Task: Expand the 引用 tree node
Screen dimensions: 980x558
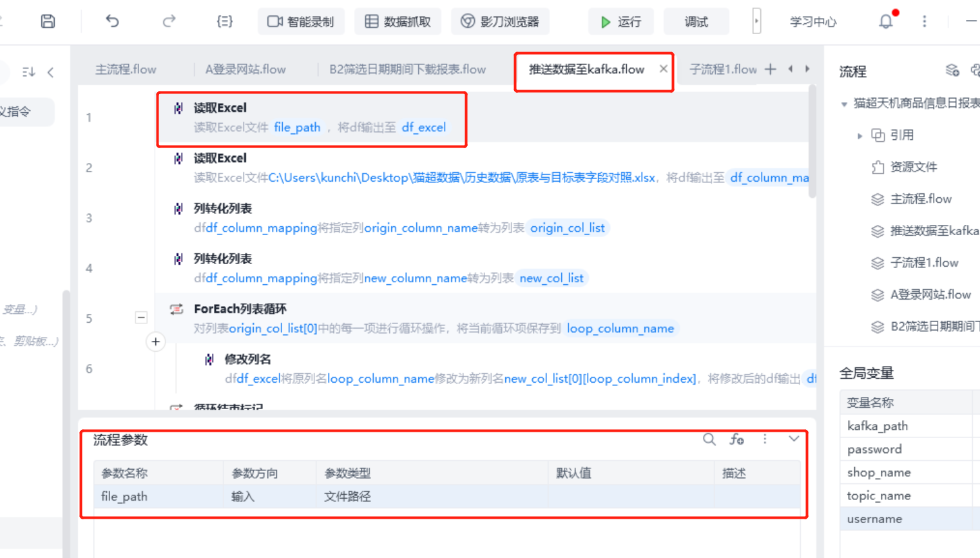Action: point(860,136)
